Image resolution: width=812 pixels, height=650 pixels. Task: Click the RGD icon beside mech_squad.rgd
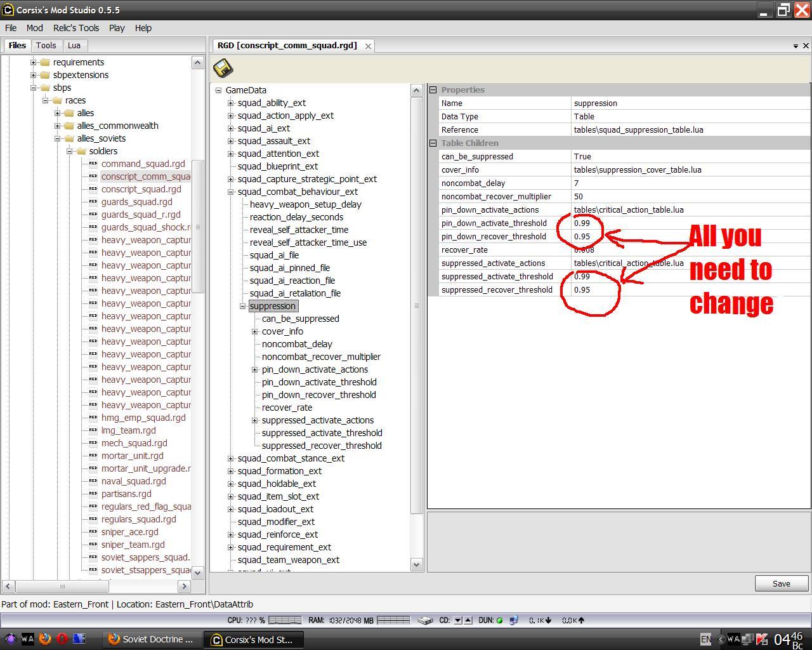pos(93,443)
